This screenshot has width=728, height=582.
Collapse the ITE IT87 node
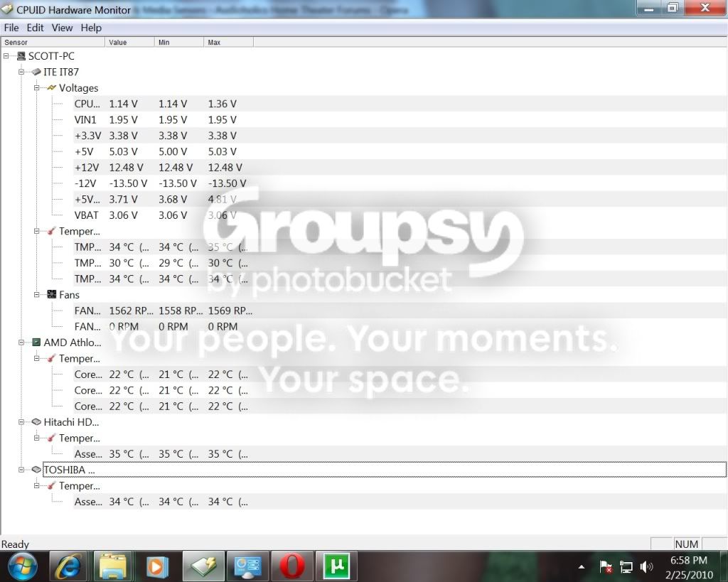click(x=21, y=72)
